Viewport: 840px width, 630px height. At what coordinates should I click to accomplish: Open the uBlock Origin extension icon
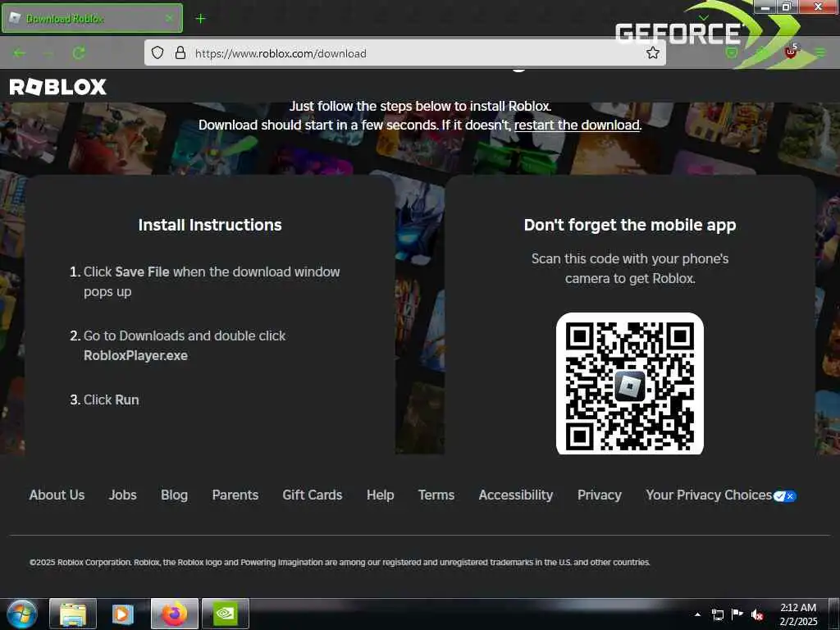pos(791,52)
